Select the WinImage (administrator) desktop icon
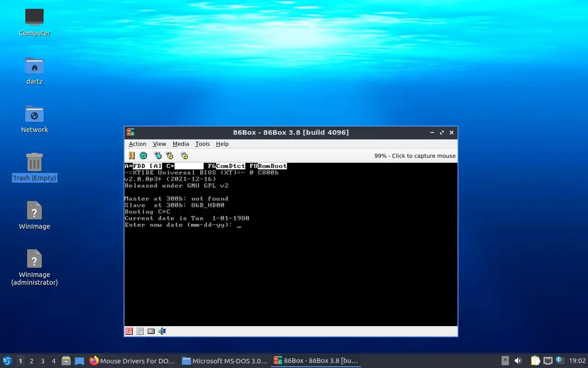The width and height of the screenshot is (588, 368). click(34, 267)
